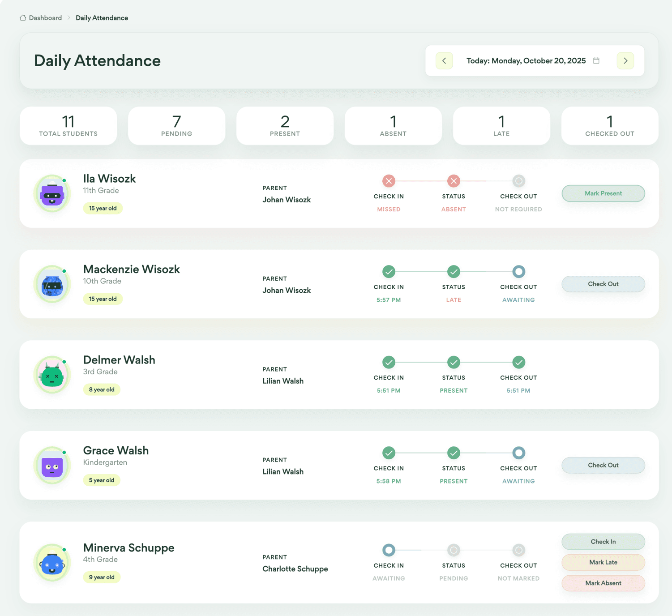Open the date selector showing October 20, 2025
Screen dimensions: 672x616
(x=526, y=60)
